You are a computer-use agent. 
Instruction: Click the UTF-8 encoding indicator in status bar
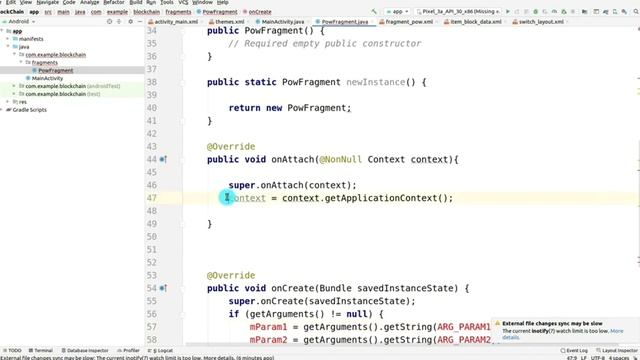(x=598, y=358)
